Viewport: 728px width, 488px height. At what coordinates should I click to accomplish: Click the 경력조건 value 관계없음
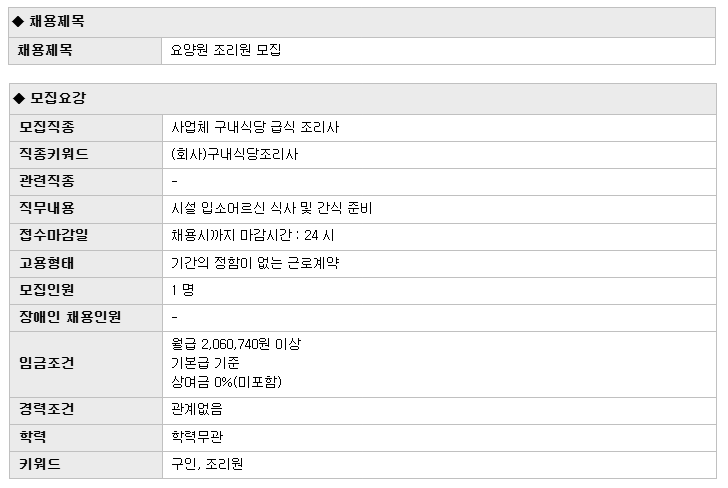tap(197, 409)
